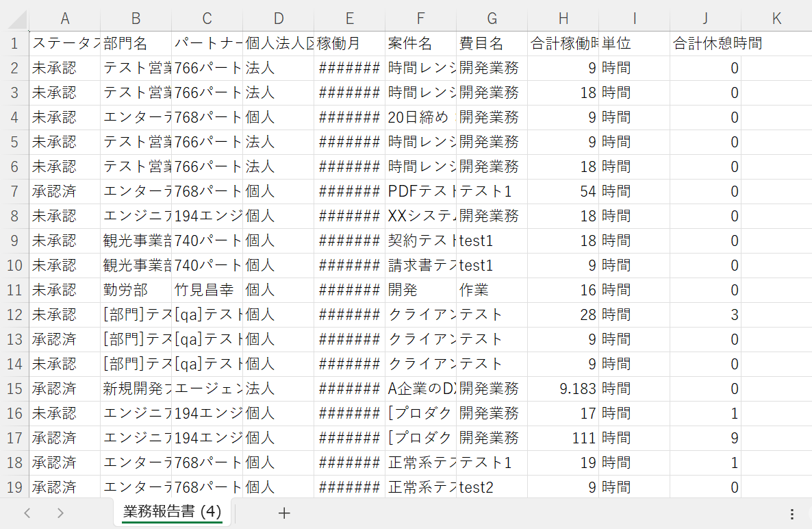Viewport: 812px width, 529px height.
Task: Select column K header
Action: point(776,19)
